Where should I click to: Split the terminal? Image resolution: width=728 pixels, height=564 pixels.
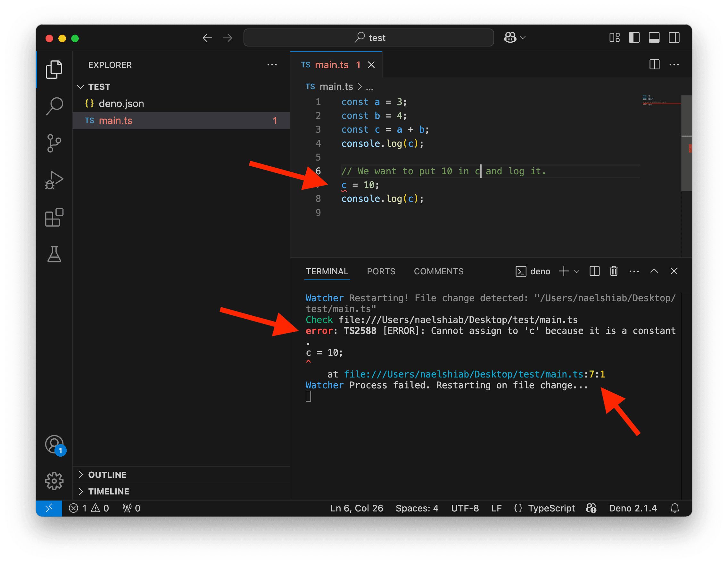[x=594, y=271]
